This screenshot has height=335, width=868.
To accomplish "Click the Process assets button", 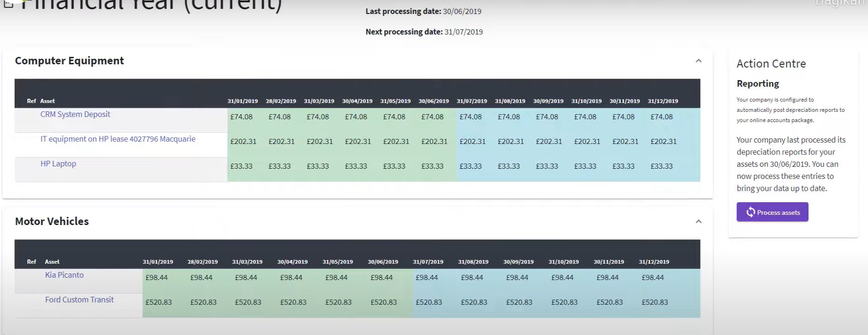I will coord(772,212).
